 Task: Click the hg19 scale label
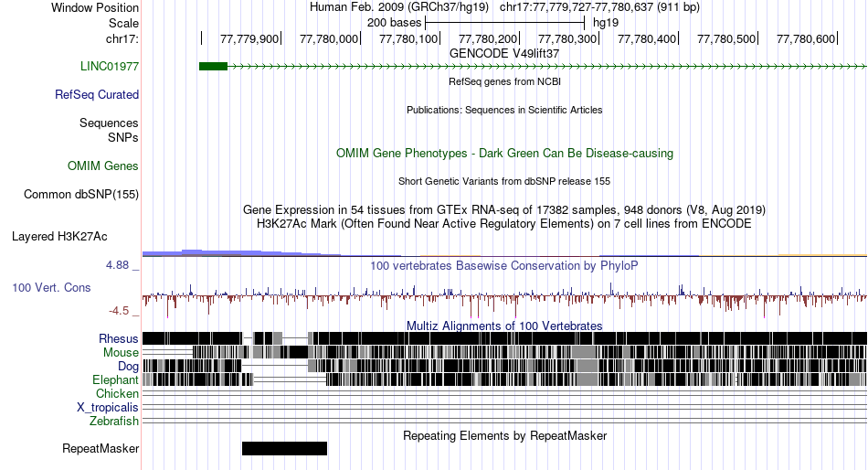click(x=606, y=23)
